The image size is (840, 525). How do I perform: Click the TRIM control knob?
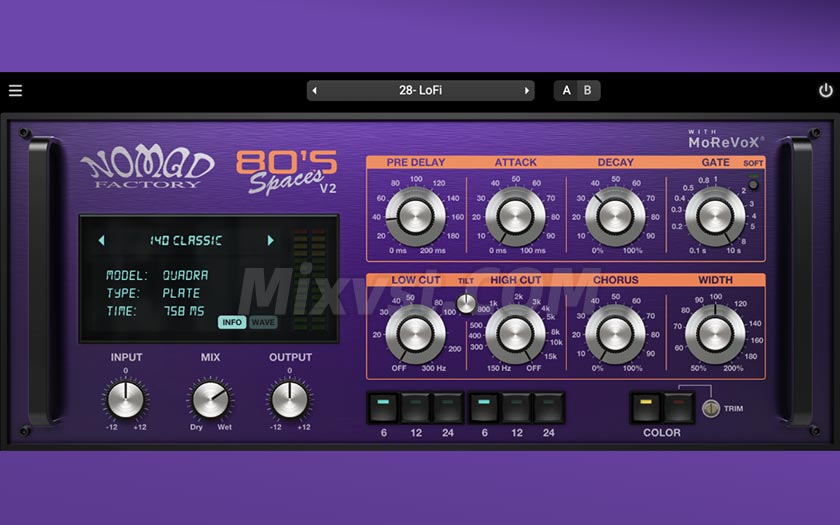[711, 409]
